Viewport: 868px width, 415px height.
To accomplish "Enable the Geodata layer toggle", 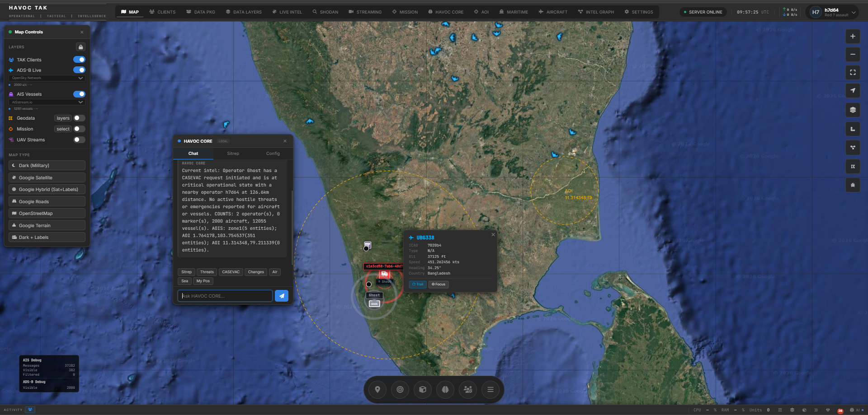I will tap(79, 118).
